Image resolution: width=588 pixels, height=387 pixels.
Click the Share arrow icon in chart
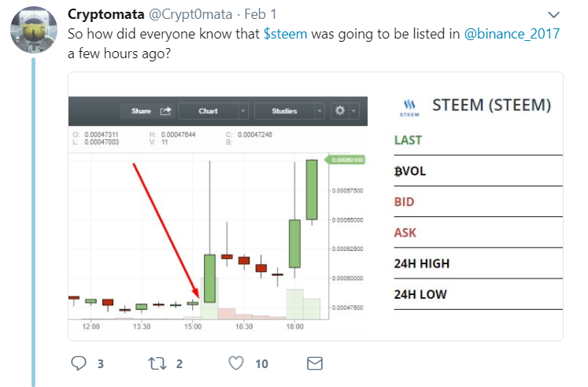(166, 111)
